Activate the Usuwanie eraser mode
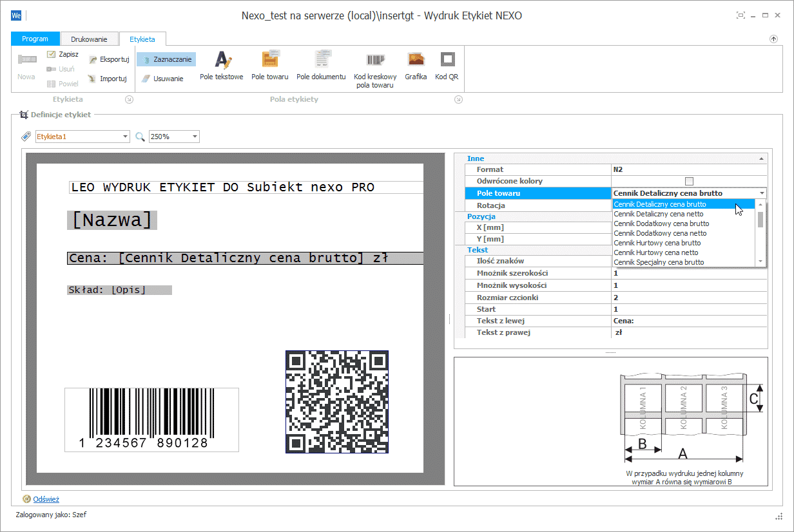This screenshot has height=532, width=794. [x=162, y=79]
